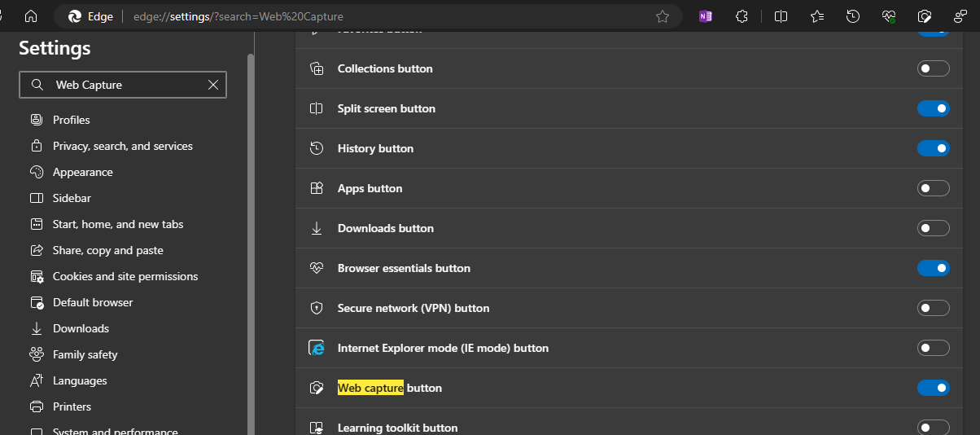Click the Split screen toolbar icon

(x=781, y=16)
